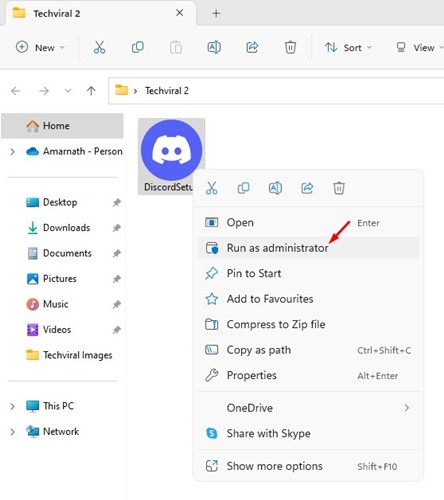
Task: Open the New dropdown menu
Action: point(40,47)
